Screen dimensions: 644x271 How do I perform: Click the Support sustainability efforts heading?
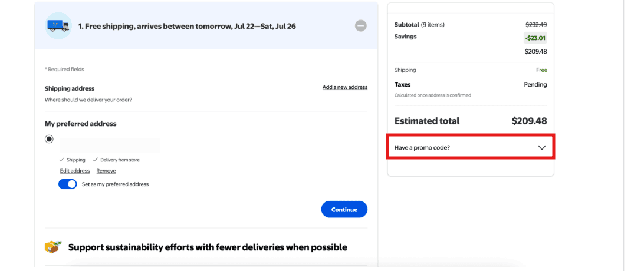click(x=208, y=247)
